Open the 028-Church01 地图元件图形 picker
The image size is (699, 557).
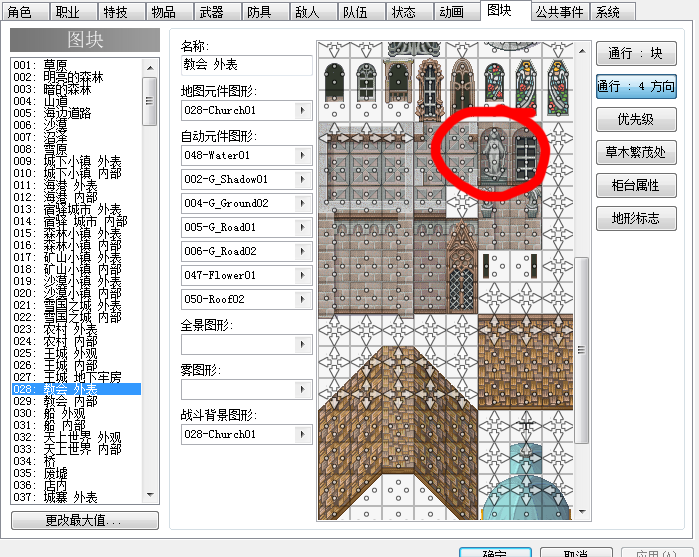pyautogui.click(x=303, y=110)
